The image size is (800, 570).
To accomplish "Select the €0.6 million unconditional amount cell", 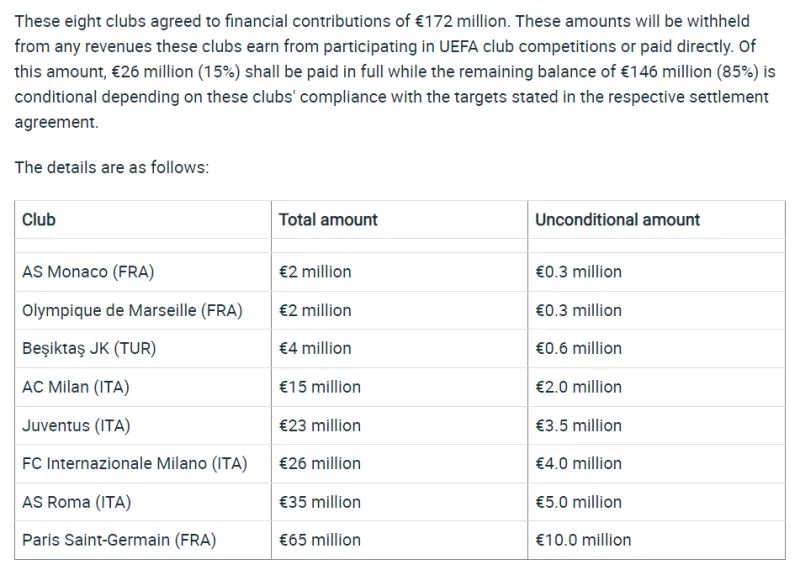I will [578, 349].
